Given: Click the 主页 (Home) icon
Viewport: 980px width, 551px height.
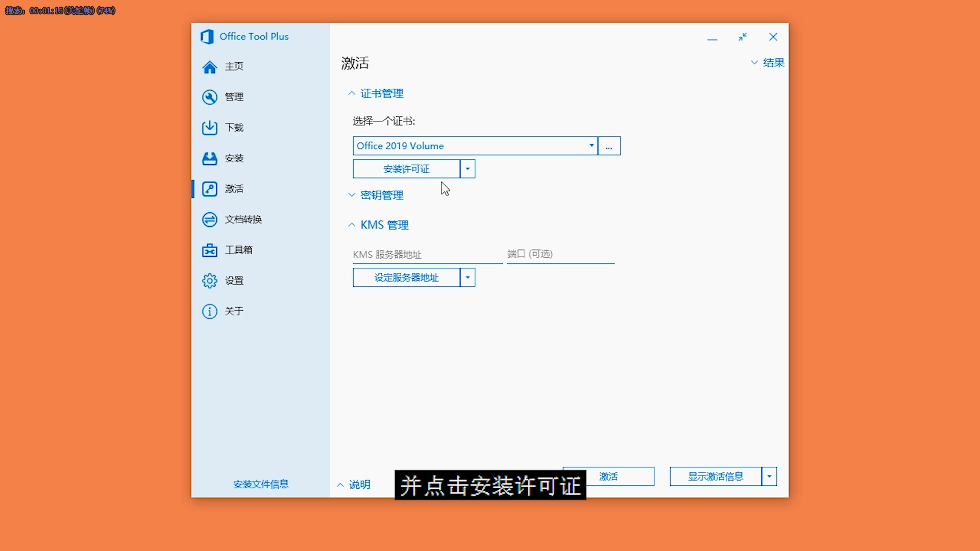Looking at the screenshot, I should click(x=209, y=67).
